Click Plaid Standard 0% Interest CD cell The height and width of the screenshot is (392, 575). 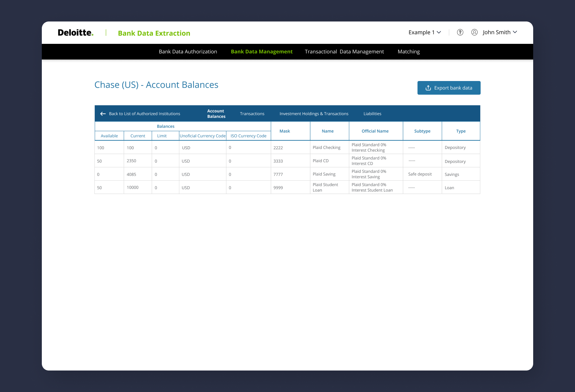(x=376, y=161)
